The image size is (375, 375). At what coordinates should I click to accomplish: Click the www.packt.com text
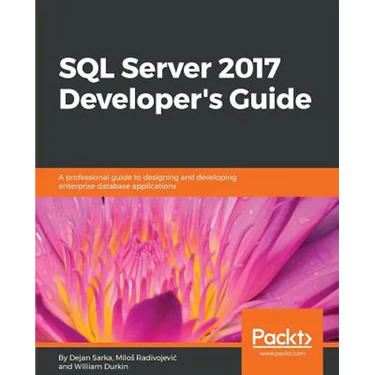coord(282,353)
